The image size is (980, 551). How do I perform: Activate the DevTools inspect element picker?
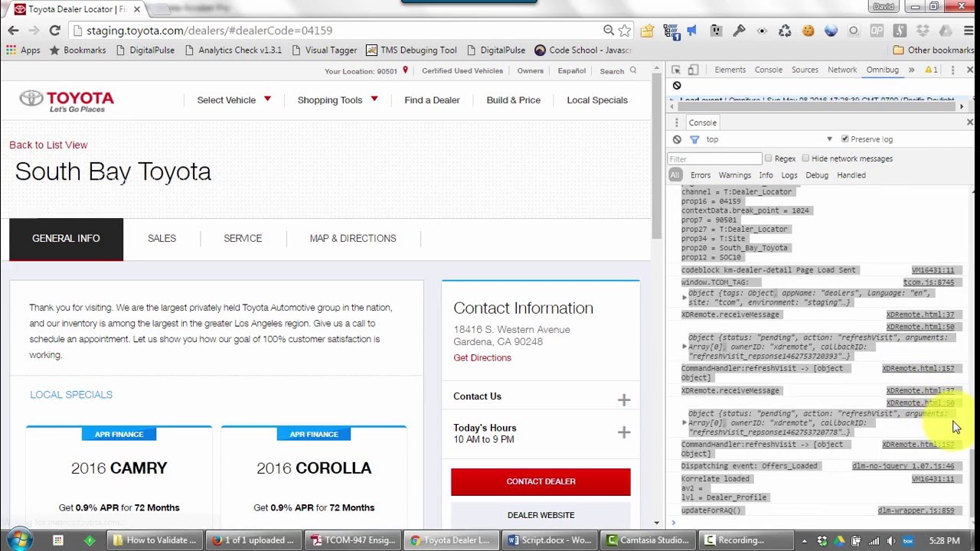point(676,70)
